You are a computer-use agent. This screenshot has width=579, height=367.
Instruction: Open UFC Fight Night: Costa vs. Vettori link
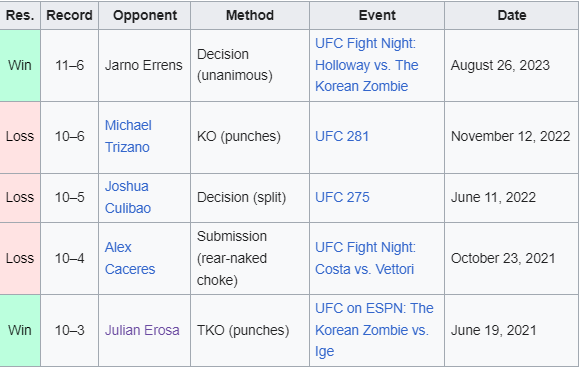click(x=365, y=258)
